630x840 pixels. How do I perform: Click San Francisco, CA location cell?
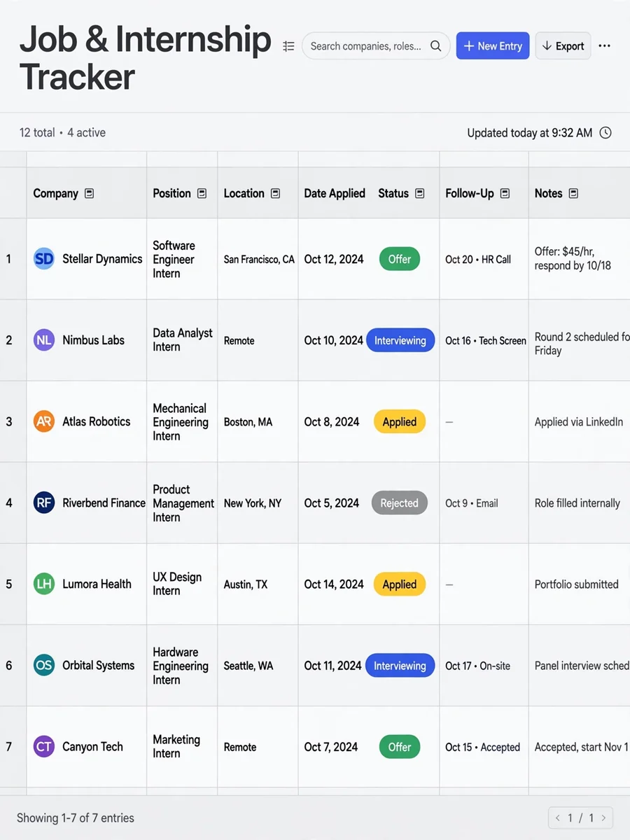(x=259, y=259)
